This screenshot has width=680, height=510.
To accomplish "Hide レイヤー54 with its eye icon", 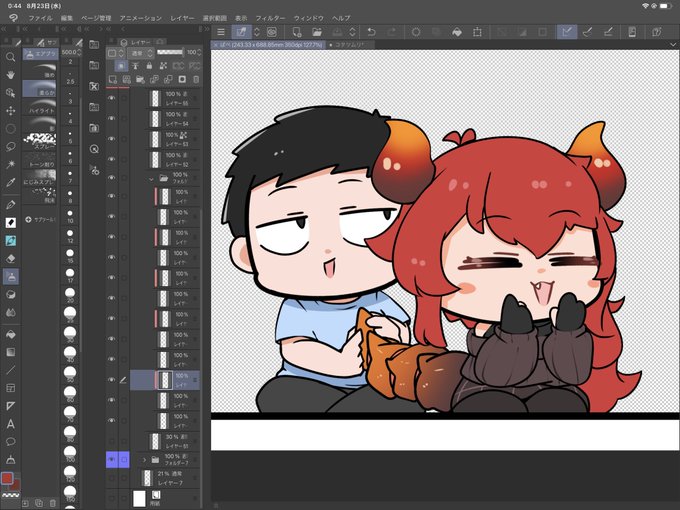I will tap(112, 118).
